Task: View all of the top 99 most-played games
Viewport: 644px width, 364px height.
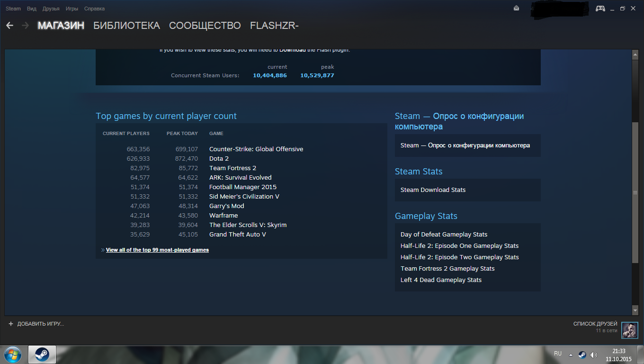Action: (157, 250)
